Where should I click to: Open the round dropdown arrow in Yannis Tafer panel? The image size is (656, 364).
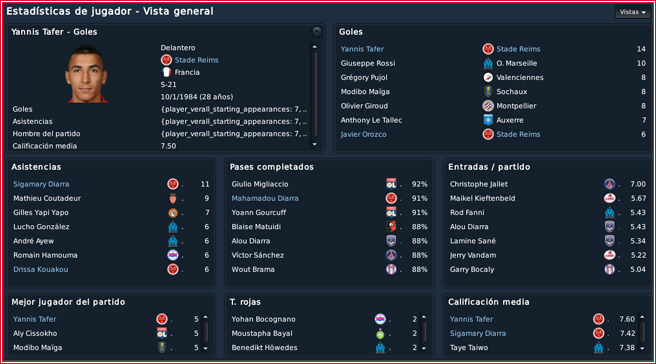tap(317, 31)
